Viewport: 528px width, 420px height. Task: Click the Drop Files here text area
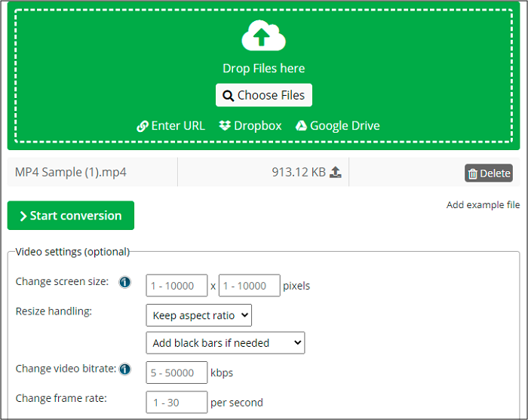263,69
